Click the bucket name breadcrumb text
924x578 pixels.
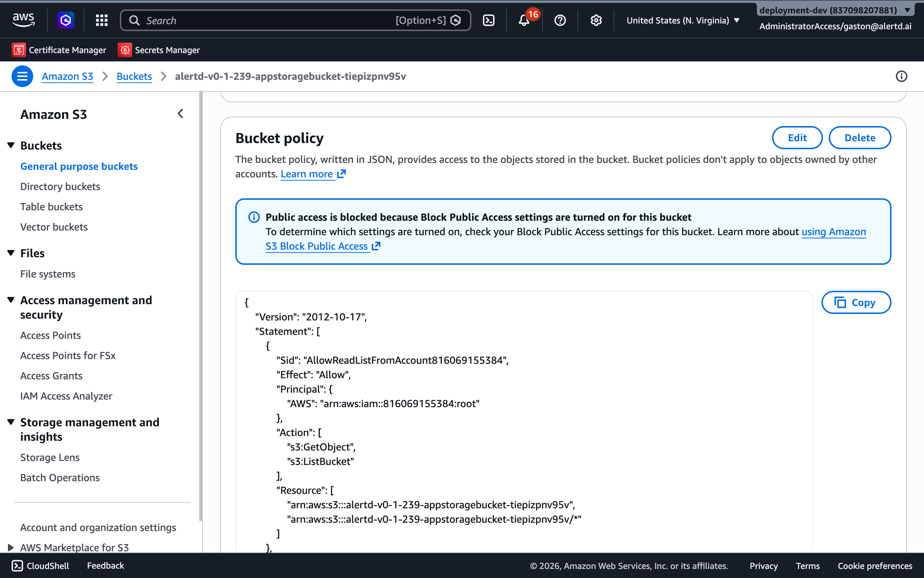(290, 76)
